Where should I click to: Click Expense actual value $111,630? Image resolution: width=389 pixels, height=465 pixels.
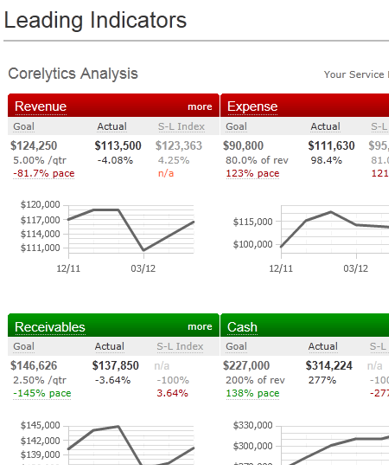pos(331,146)
